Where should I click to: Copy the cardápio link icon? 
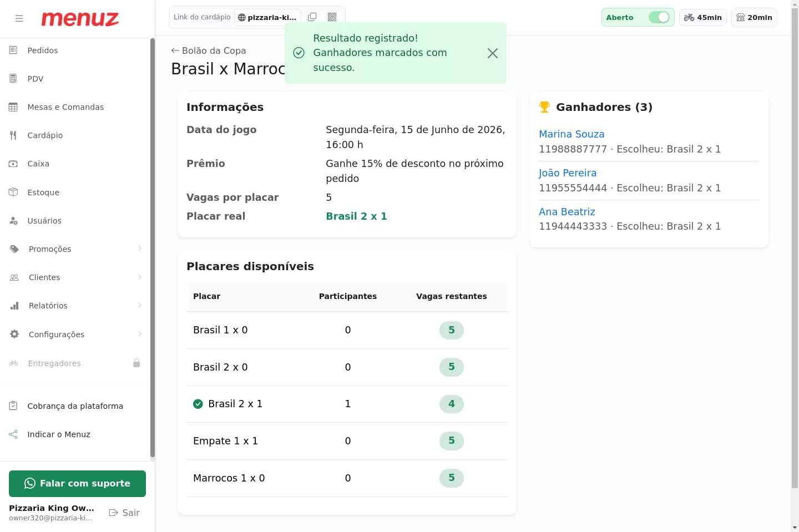click(312, 17)
